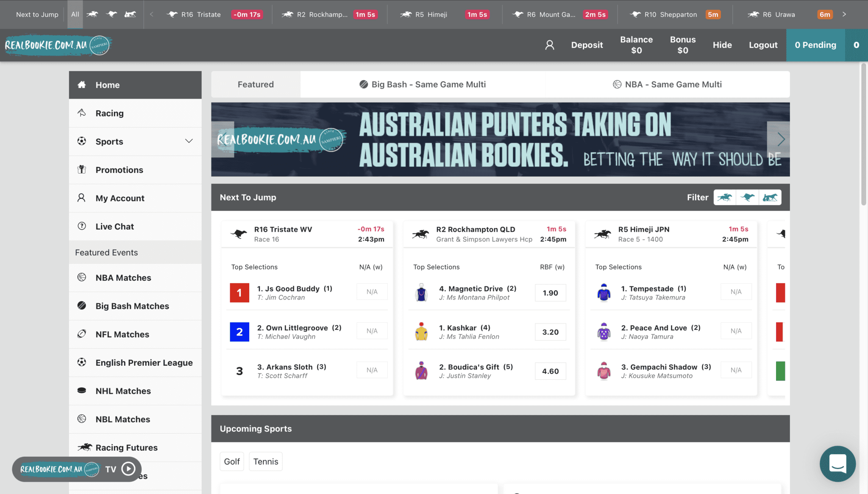The image size is (868, 494).
Task: Switch to the Featured tab
Action: 256,84
